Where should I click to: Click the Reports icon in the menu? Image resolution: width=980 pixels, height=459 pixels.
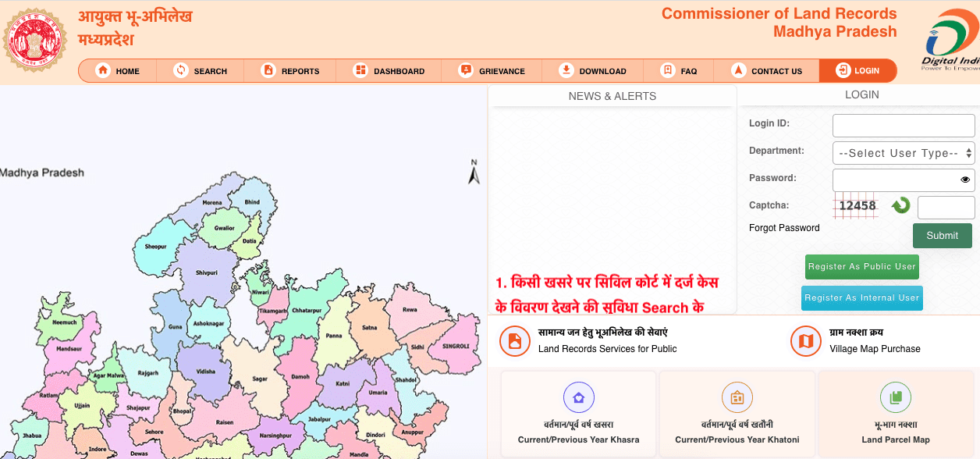point(269,70)
